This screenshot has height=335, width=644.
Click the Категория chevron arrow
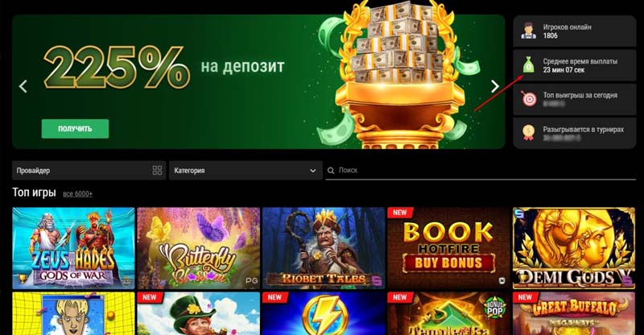pyautogui.click(x=312, y=171)
